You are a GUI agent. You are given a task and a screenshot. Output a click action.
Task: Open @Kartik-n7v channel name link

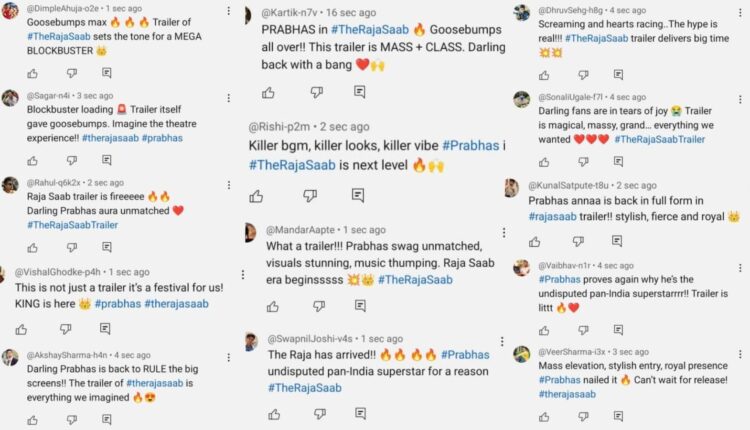[296, 13]
